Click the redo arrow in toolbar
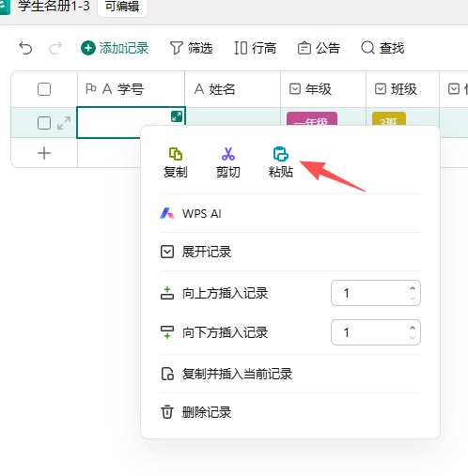 55,48
